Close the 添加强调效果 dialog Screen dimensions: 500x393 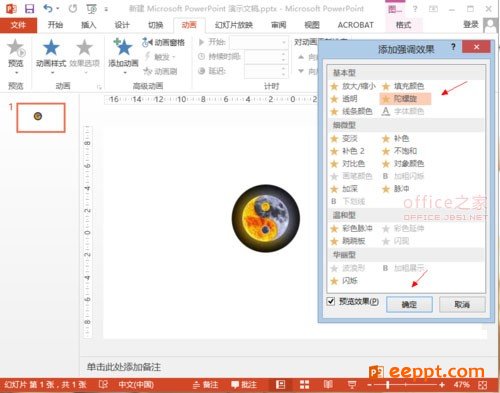(x=476, y=47)
